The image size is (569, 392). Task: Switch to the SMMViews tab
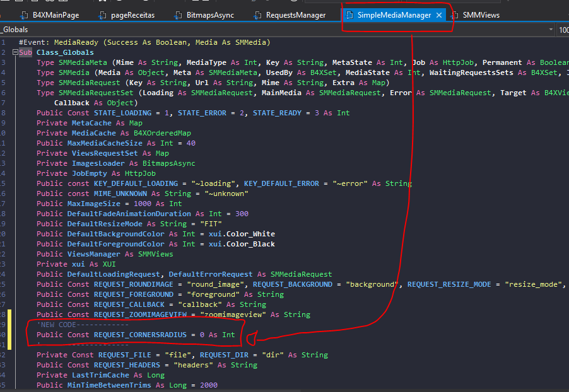pyautogui.click(x=476, y=15)
